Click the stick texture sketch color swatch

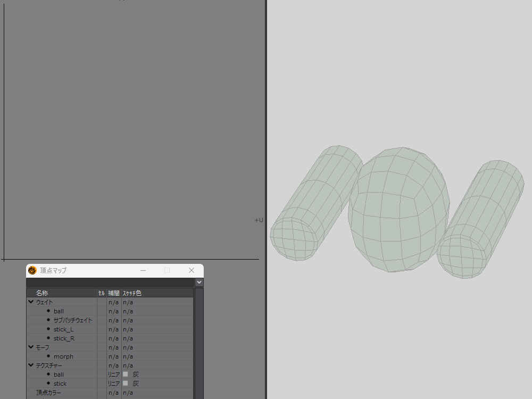click(x=126, y=384)
